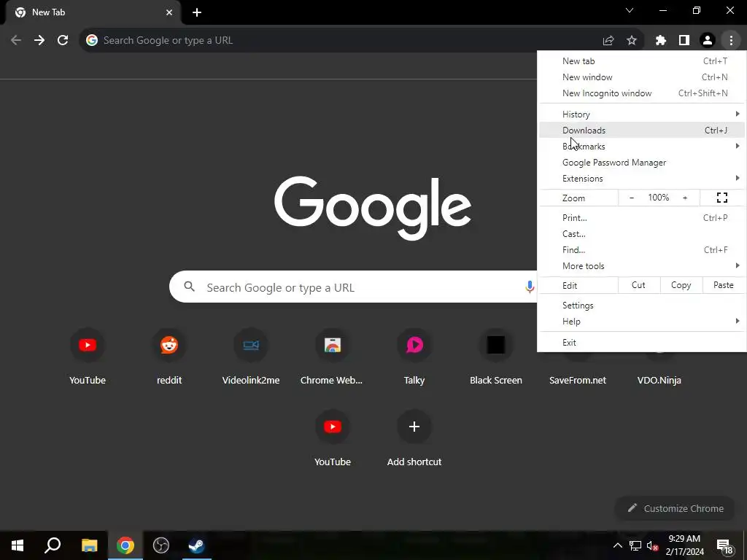The height and width of the screenshot is (560, 747).
Task: Click the three-dot Chrome menu icon
Action: coord(731,41)
